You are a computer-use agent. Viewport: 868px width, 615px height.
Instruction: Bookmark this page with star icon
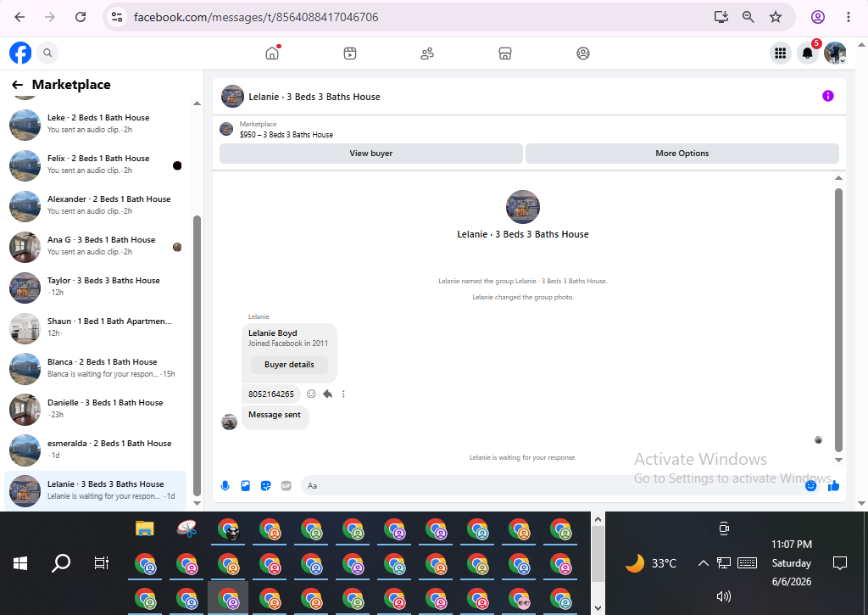pyautogui.click(x=775, y=17)
